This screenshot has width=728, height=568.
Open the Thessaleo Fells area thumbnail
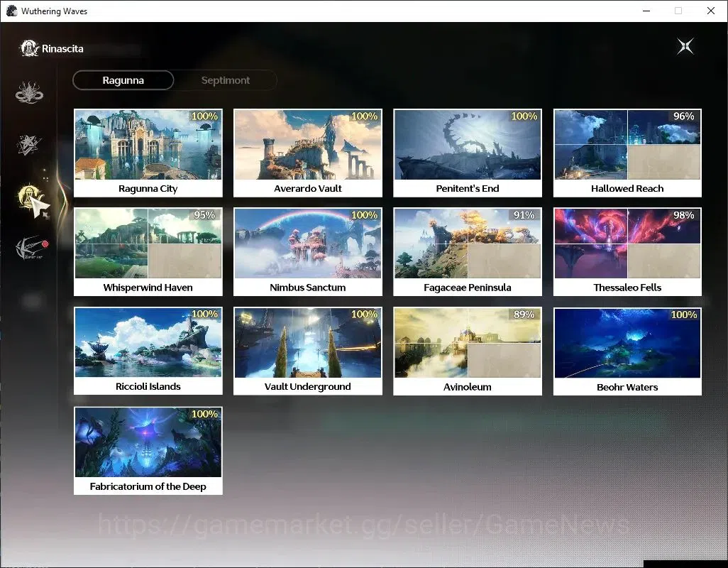pyautogui.click(x=627, y=244)
